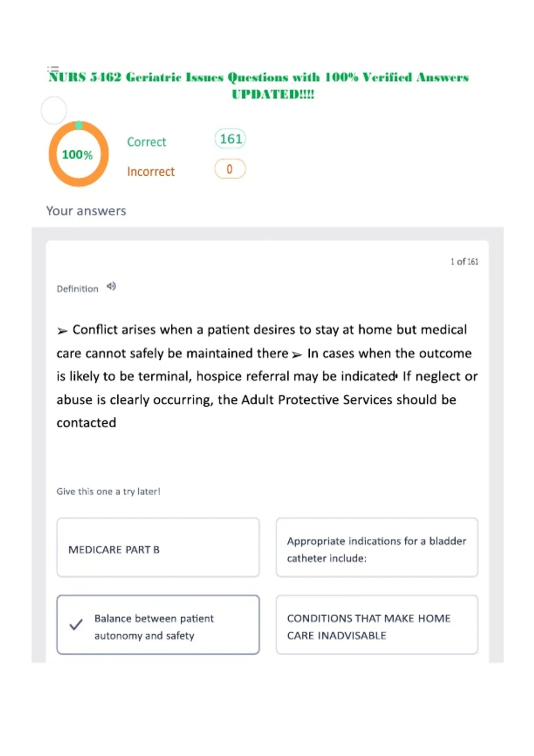
Task: Click the empty circle avatar below the title
Action: coord(54,110)
